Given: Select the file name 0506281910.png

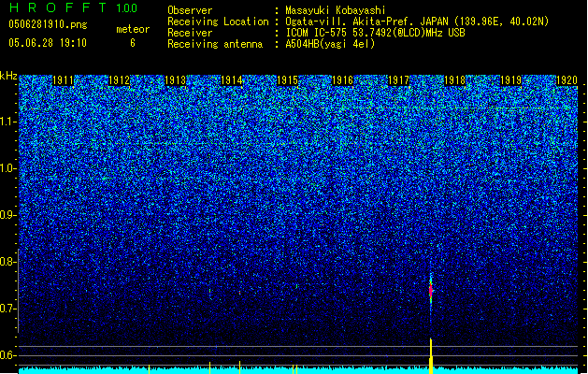Looking at the screenshot, I should pos(48,24).
